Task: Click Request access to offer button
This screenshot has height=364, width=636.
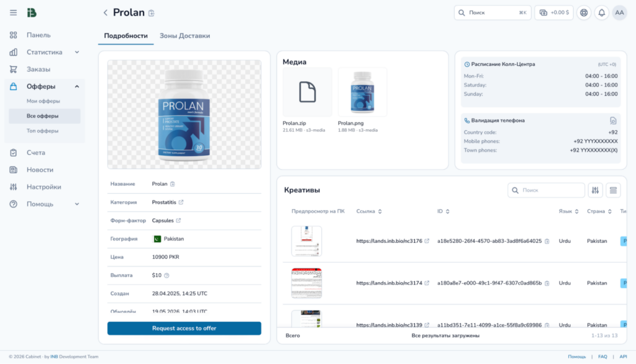Action: (x=184, y=329)
